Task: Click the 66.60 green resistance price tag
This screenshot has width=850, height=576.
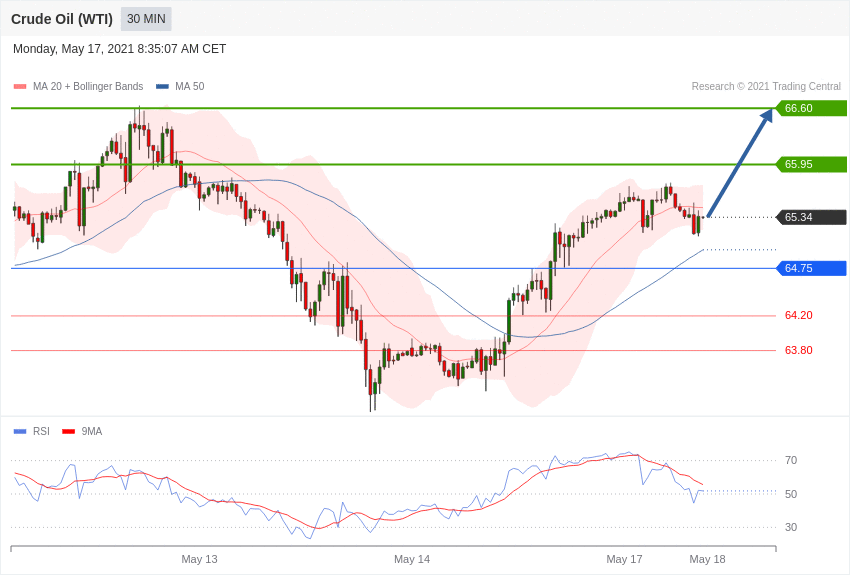Action: click(812, 108)
